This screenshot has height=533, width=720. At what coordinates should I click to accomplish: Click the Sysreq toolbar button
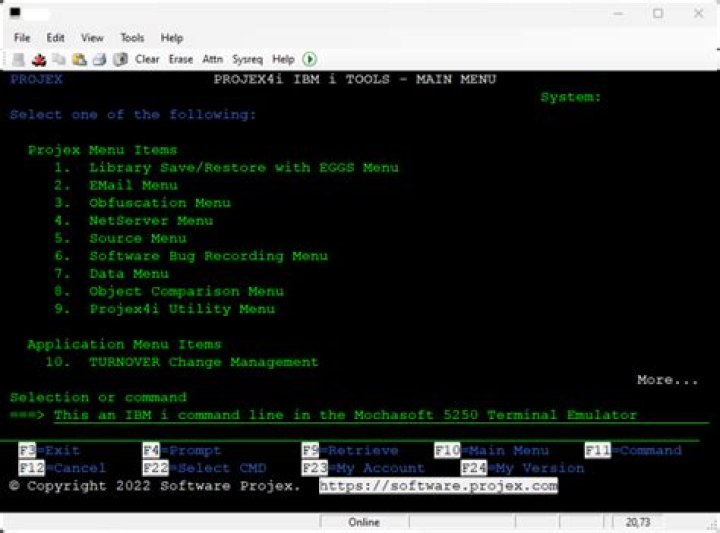pyautogui.click(x=248, y=60)
